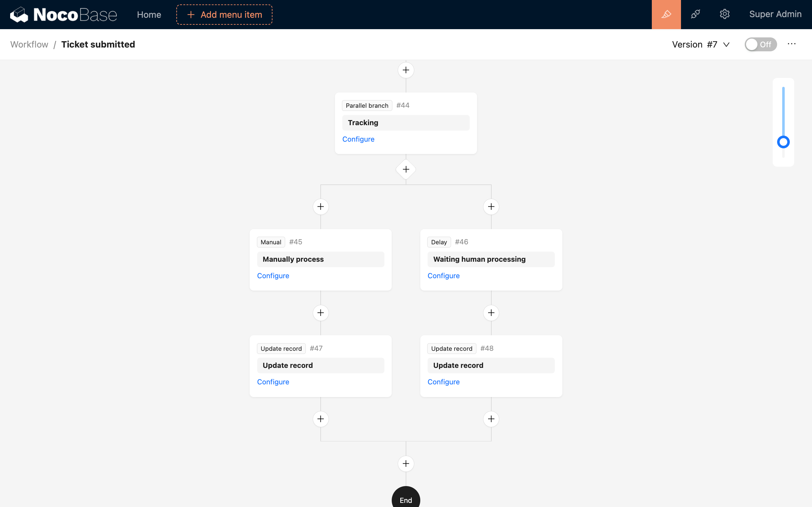Adjust the canvas zoom slider handle
Screen dimensions: 812x507
point(783,142)
